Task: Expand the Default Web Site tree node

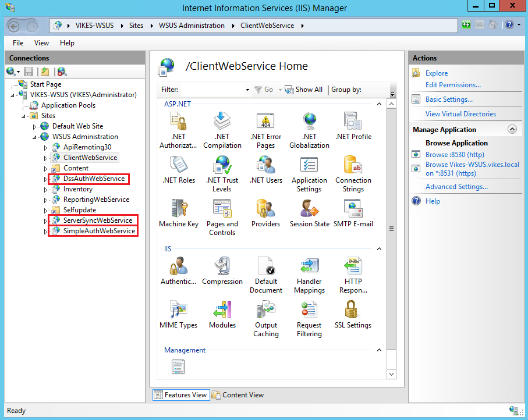Action: pyautogui.click(x=34, y=126)
